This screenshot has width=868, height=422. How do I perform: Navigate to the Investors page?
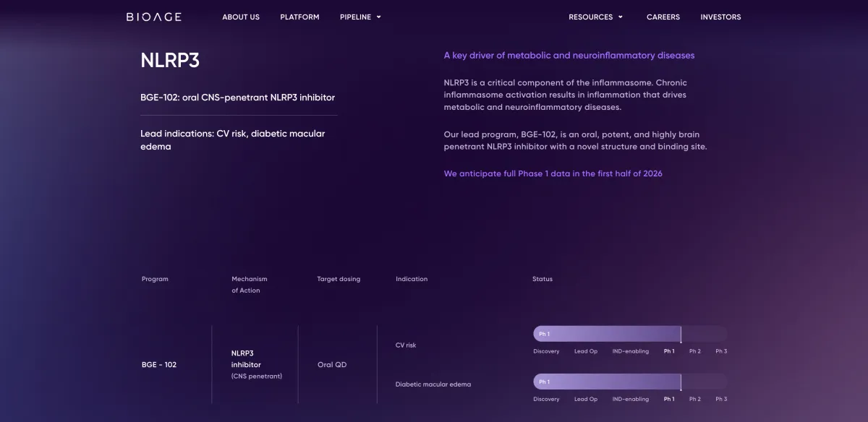click(720, 17)
